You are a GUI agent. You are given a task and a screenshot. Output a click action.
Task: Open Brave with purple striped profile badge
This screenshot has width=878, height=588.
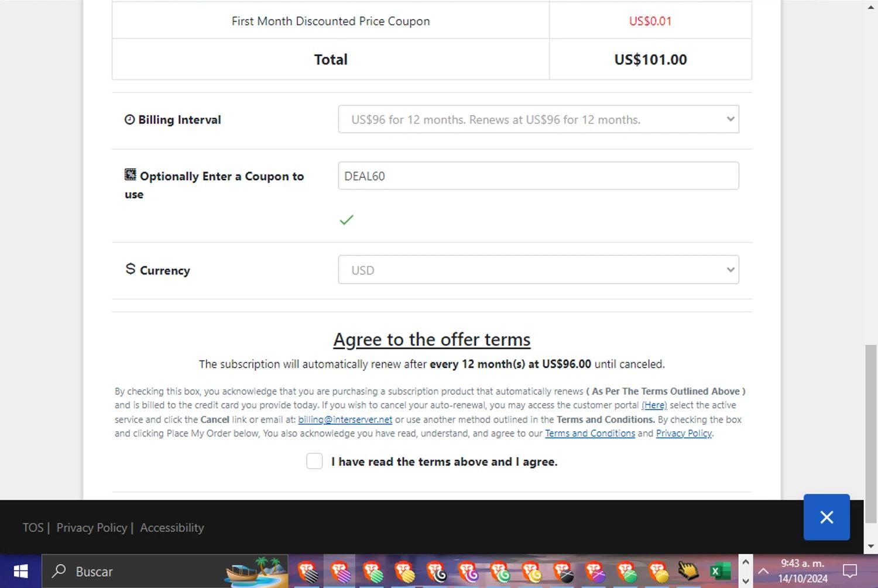click(x=340, y=572)
